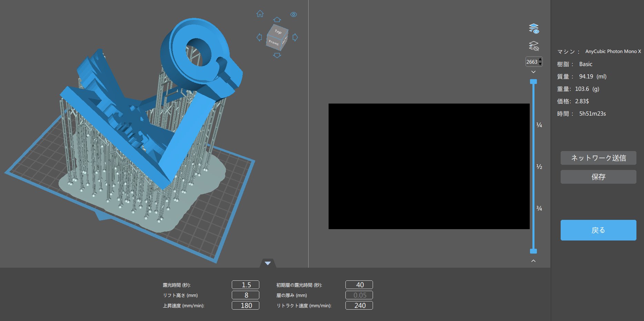Viewport: 644px width, 321px height.
Task: Click the Front face of the view cube
Action: coord(274,43)
